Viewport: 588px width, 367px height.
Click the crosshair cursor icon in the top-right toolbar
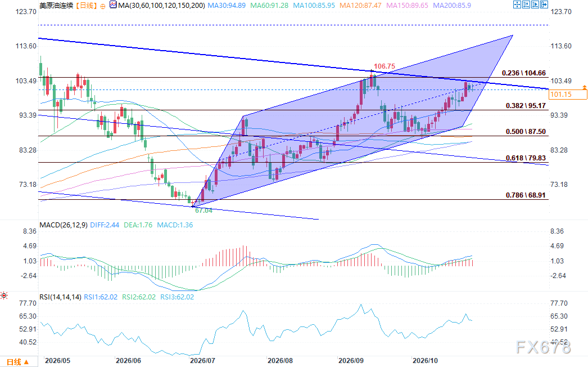pyautogui.click(x=517, y=5)
